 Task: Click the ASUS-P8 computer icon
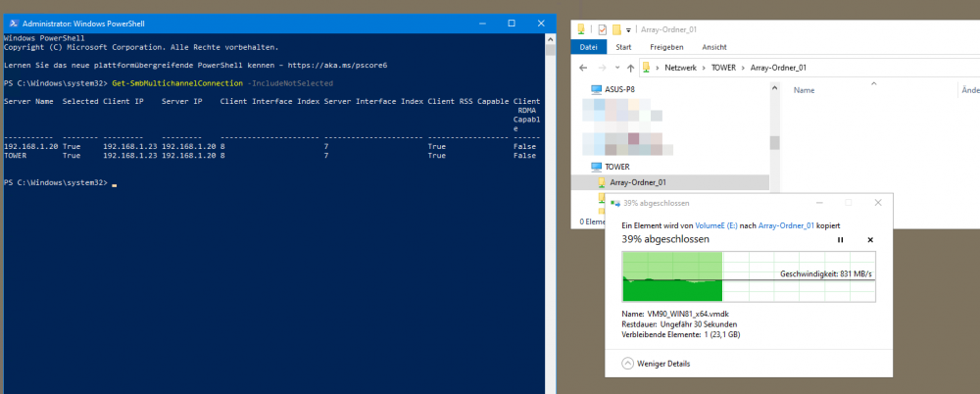pos(596,89)
